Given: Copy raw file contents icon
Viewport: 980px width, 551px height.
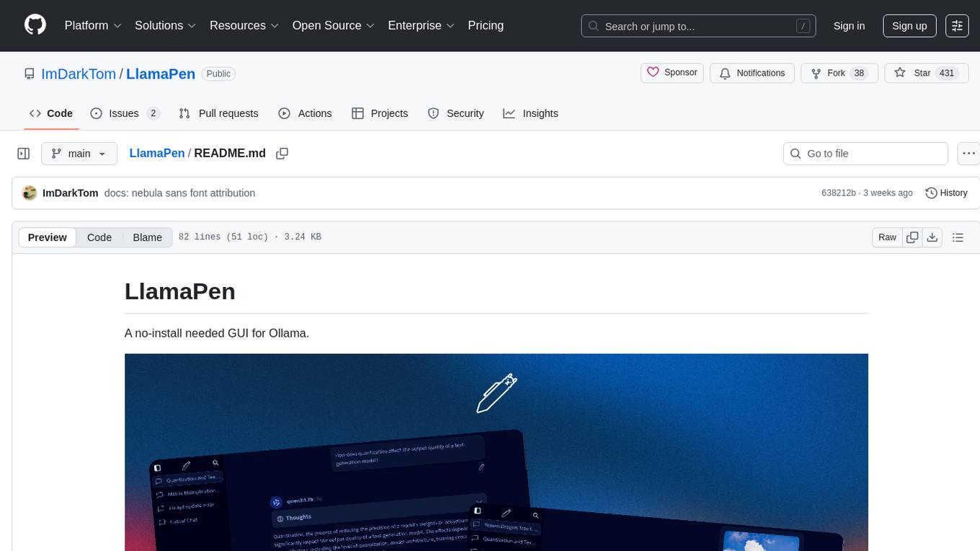Looking at the screenshot, I should click(x=912, y=237).
